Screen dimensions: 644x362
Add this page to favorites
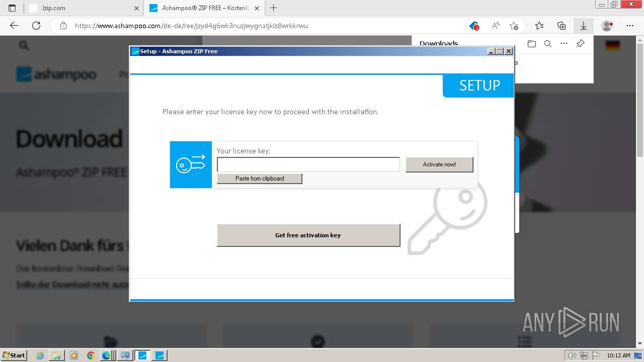514,26
